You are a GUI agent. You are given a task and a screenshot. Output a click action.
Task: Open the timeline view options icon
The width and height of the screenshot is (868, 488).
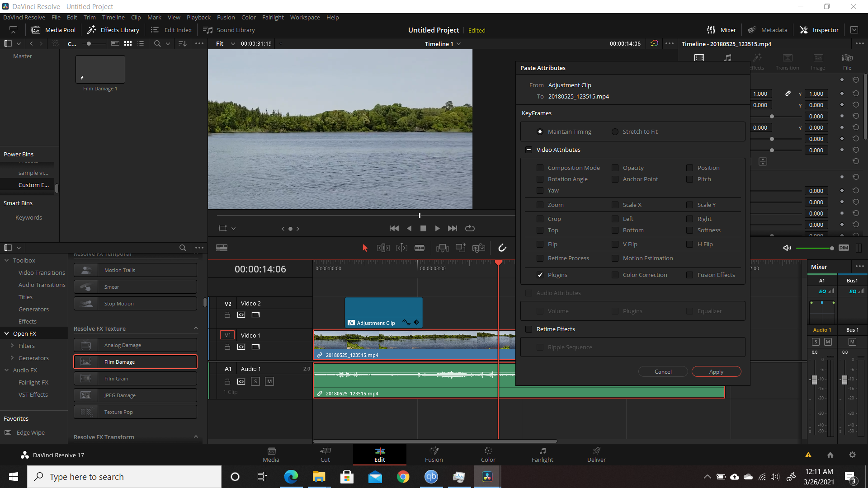tap(222, 248)
